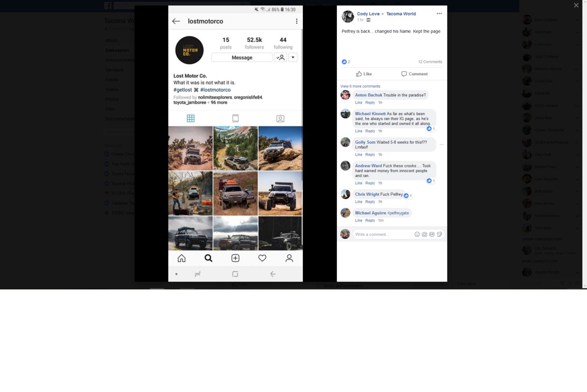Reply to Anton Bachuk's comment

(x=370, y=103)
